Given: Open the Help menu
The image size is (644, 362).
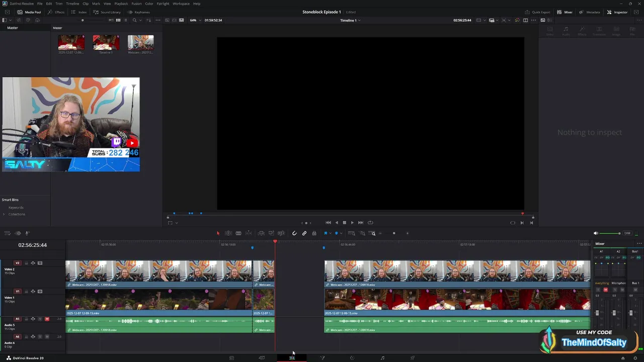Looking at the screenshot, I should coord(197,4).
